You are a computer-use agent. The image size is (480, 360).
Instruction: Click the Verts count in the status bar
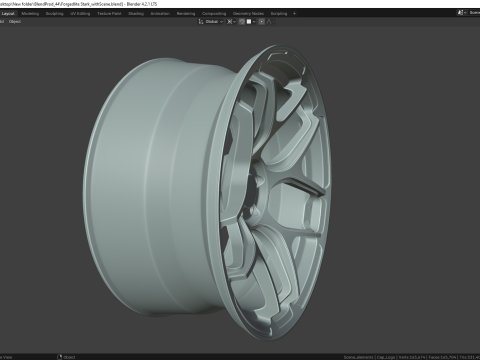412,357
